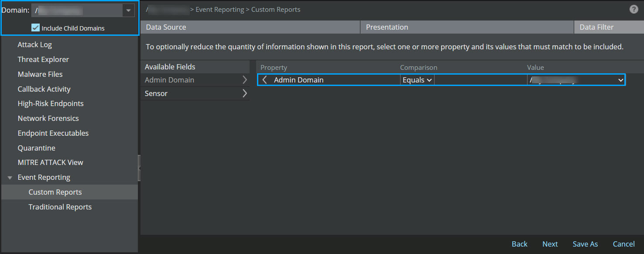Open High-Risk Endpoints from the sidebar
The image size is (644, 254).
(x=51, y=103)
